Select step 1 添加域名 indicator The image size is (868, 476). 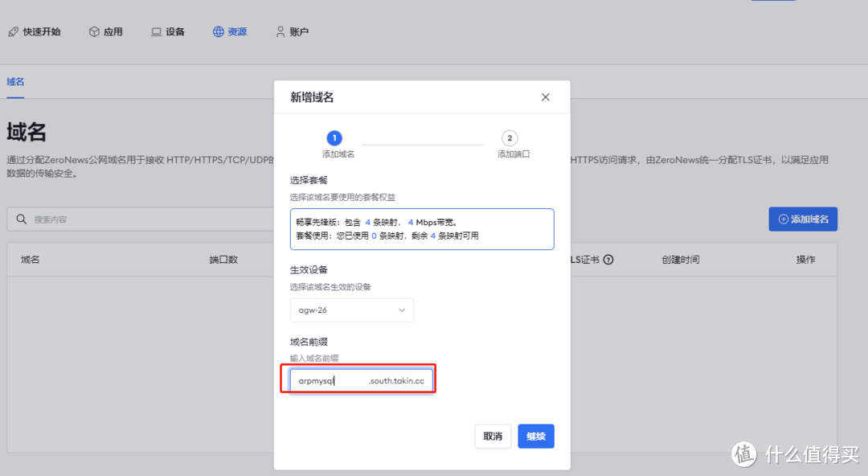334,138
